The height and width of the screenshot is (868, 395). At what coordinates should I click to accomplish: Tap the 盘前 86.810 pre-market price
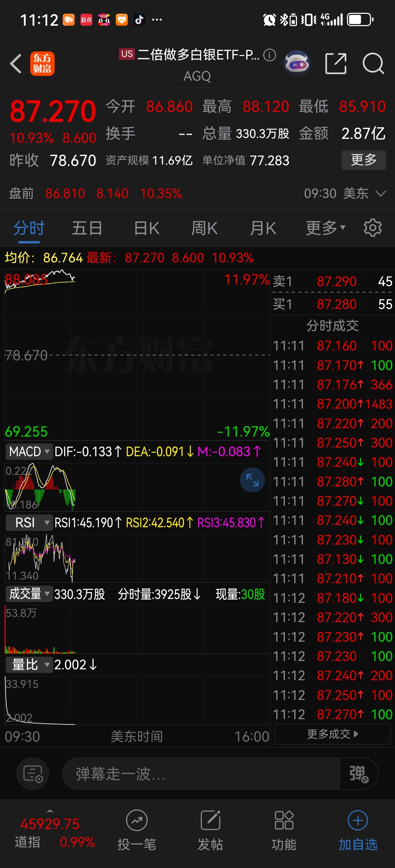click(65, 194)
